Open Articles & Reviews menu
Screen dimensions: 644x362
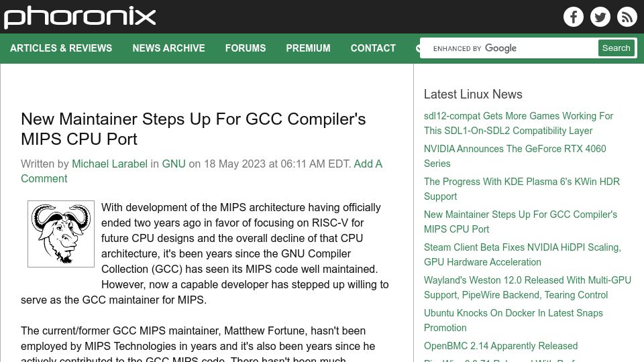(61, 48)
